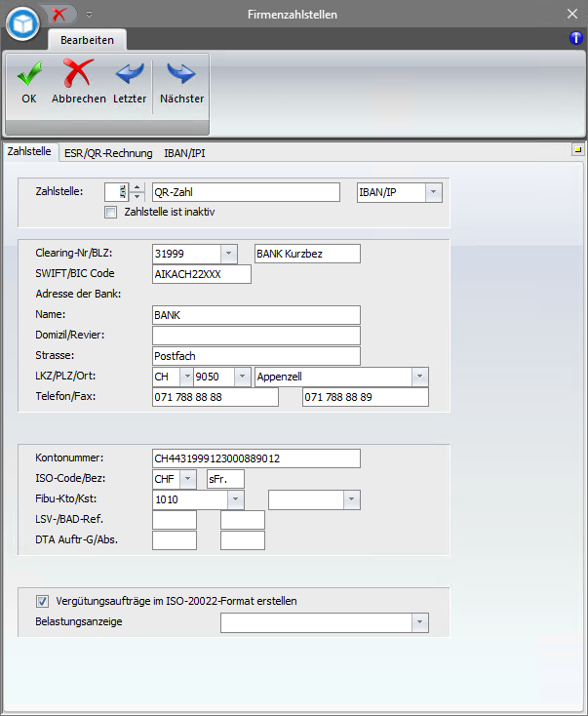Click the SWIFT/BIC Code field
This screenshot has height=716, width=588.
[x=202, y=274]
